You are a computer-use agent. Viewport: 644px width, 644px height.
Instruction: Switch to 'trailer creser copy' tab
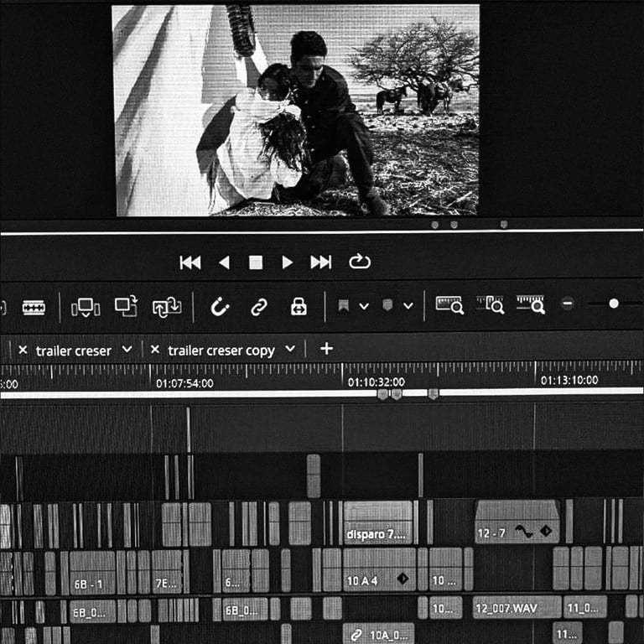[x=221, y=351]
